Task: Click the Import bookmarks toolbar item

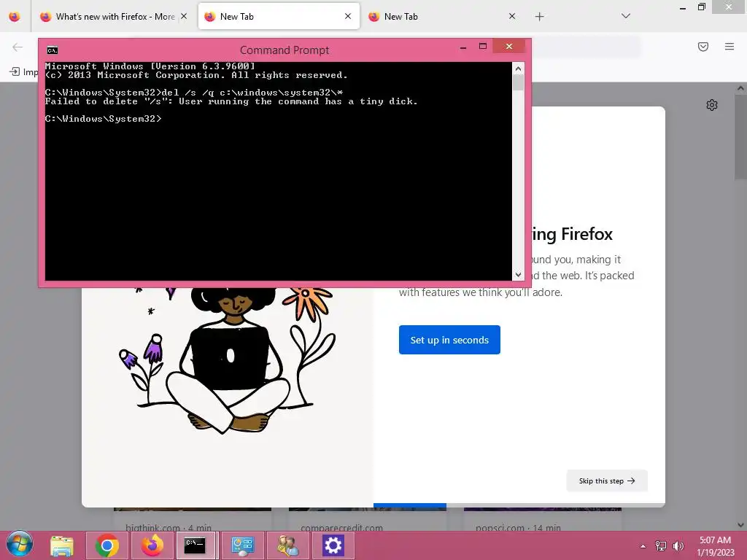Action: [x=24, y=72]
